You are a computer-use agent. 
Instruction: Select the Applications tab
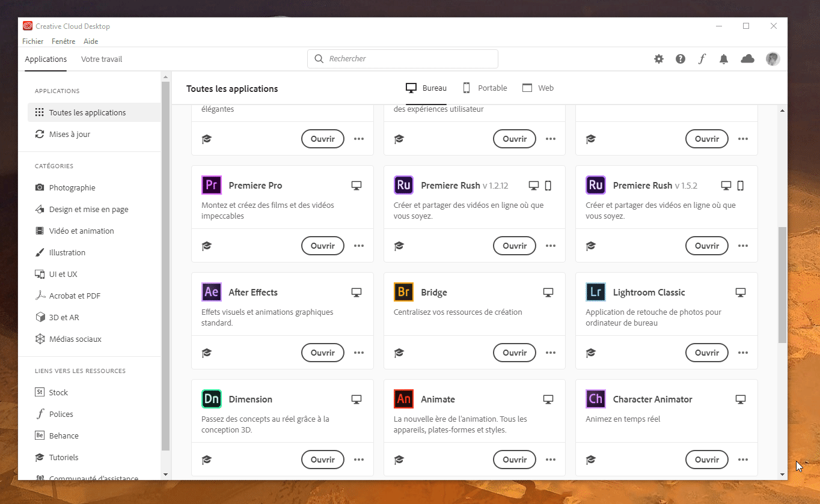click(x=46, y=59)
